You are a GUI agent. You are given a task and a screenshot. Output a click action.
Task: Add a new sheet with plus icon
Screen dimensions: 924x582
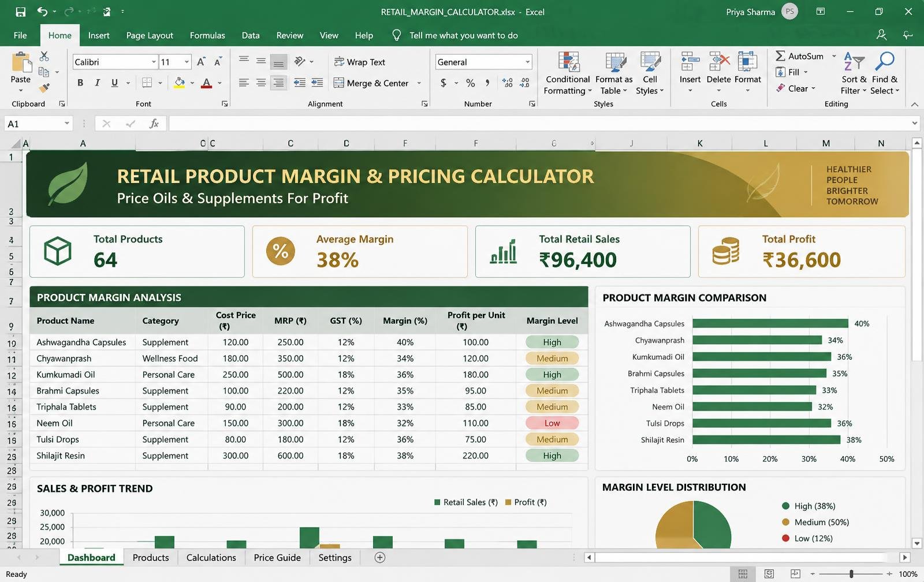tap(380, 557)
